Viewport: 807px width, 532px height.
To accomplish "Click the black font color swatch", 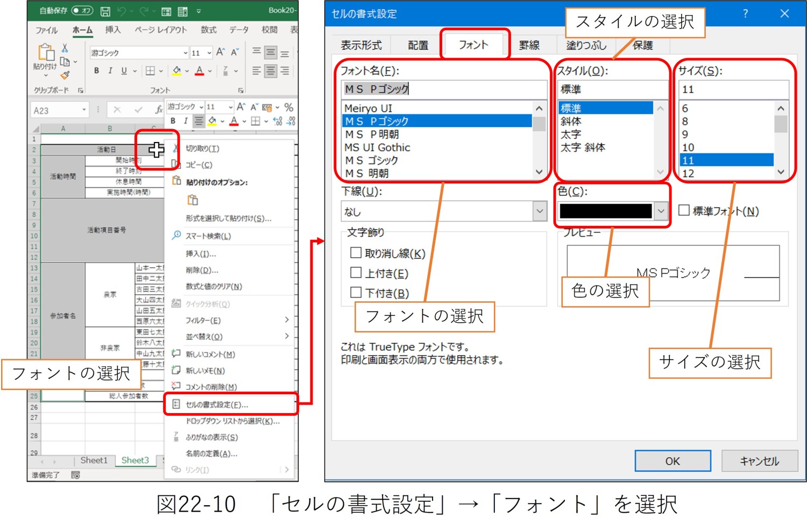I will click(x=605, y=211).
